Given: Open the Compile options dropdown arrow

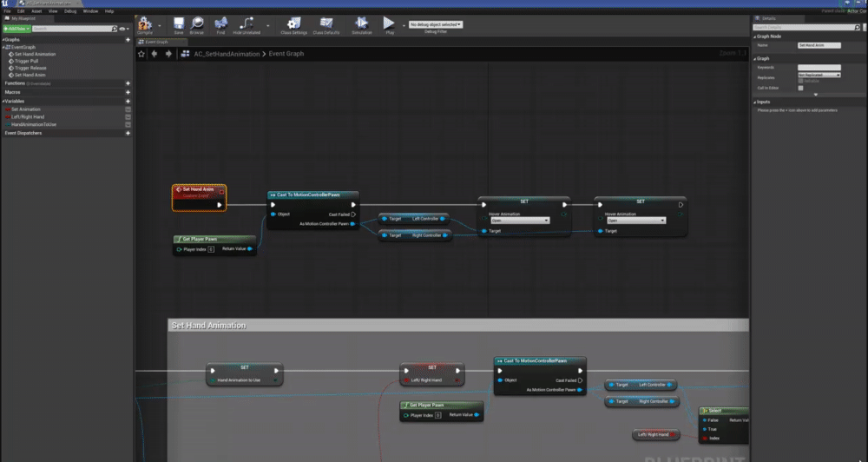Looking at the screenshot, I should 160,25.
